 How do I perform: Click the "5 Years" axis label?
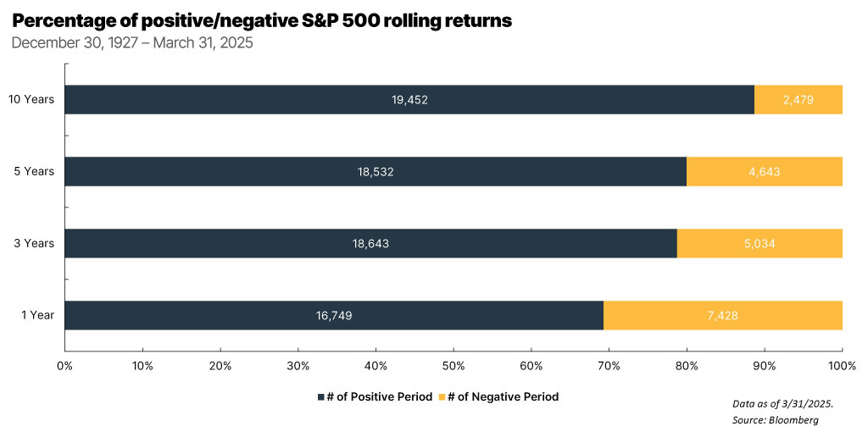(x=34, y=171)
